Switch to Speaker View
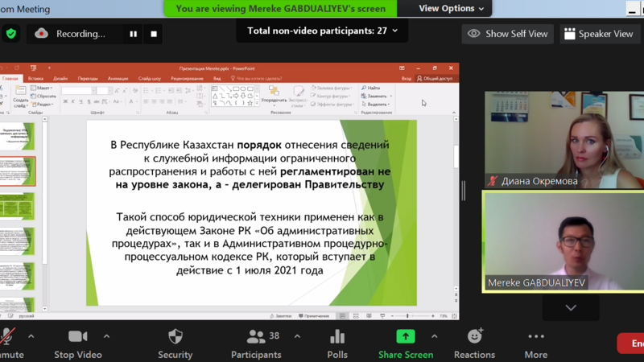Screen dimensions: 644x362 click(x=598, y=34)
